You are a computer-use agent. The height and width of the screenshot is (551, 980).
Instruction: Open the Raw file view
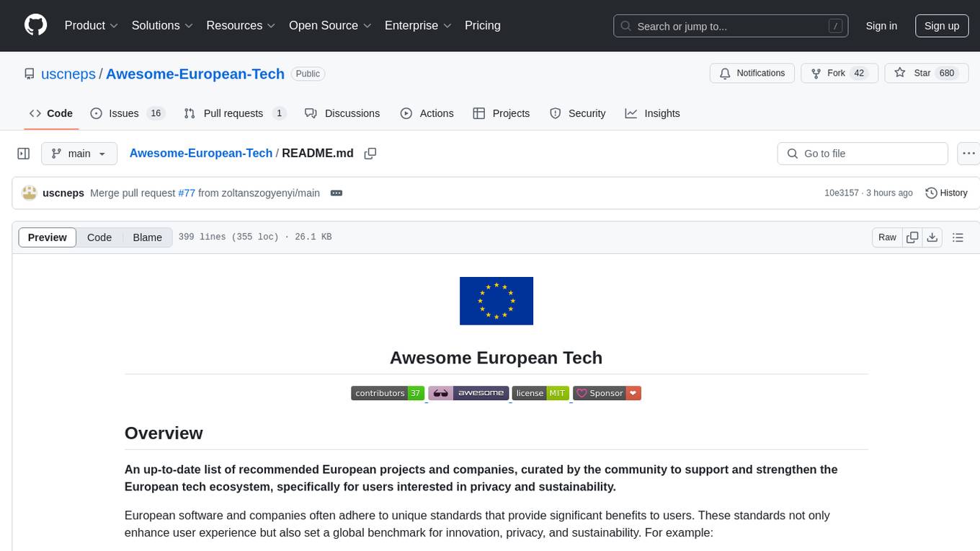pyautogui.click(x=887, y=237)
